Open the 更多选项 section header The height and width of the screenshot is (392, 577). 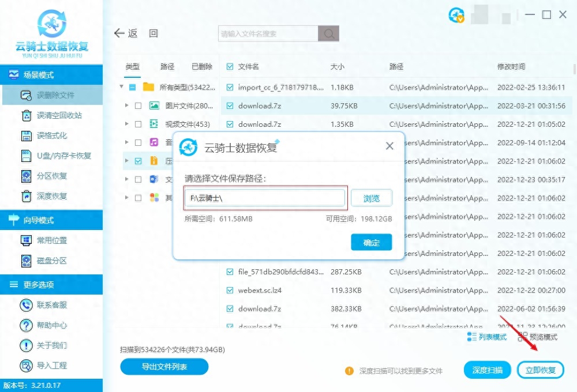coord(51,285)
